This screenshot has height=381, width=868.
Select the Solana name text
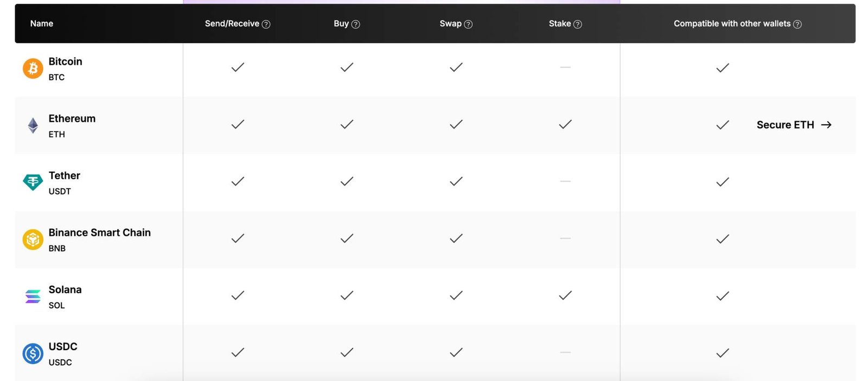[x=65, y=289]
